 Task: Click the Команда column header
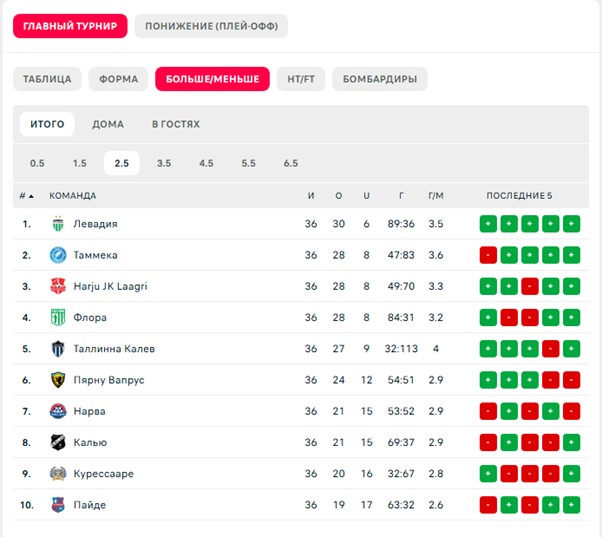(73, 196)
